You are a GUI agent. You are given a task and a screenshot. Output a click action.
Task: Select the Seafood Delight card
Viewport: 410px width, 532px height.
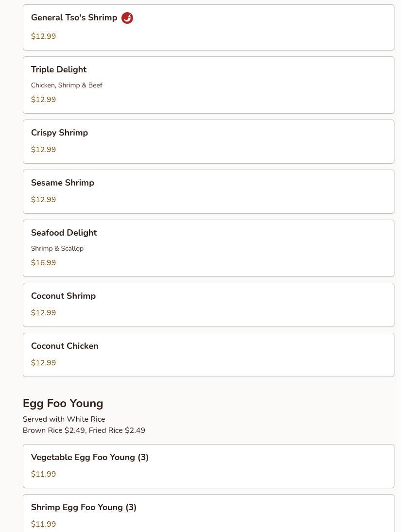(208, 248)
